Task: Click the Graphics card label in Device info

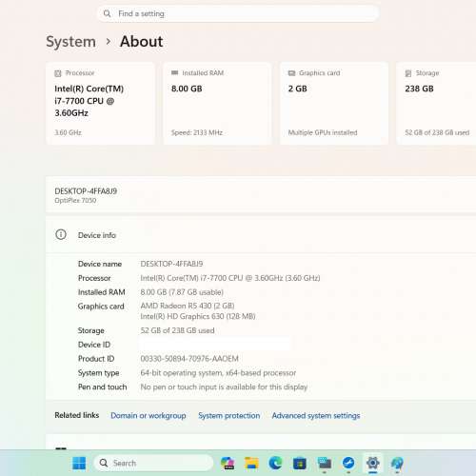Action: [x=101, y=307]
